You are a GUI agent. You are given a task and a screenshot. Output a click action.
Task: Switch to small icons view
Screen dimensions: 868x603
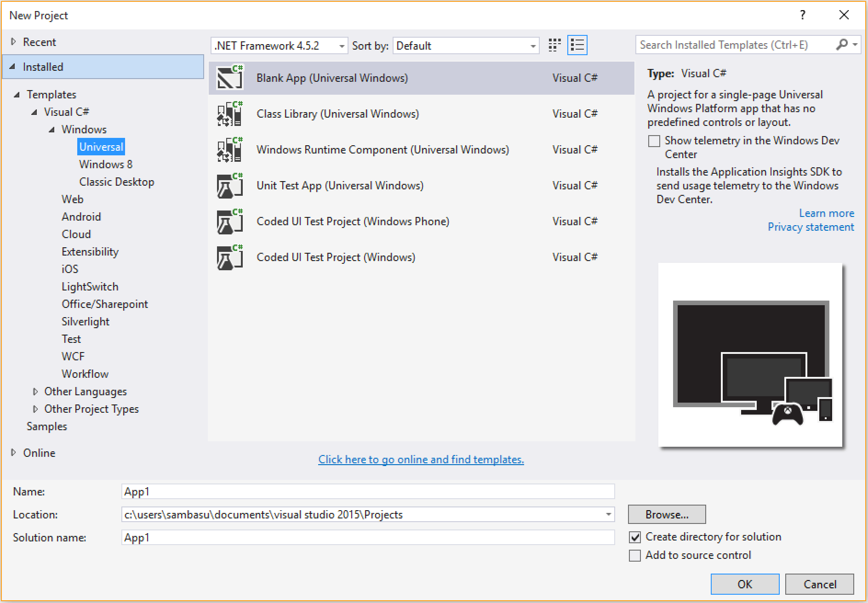point(554,45)
